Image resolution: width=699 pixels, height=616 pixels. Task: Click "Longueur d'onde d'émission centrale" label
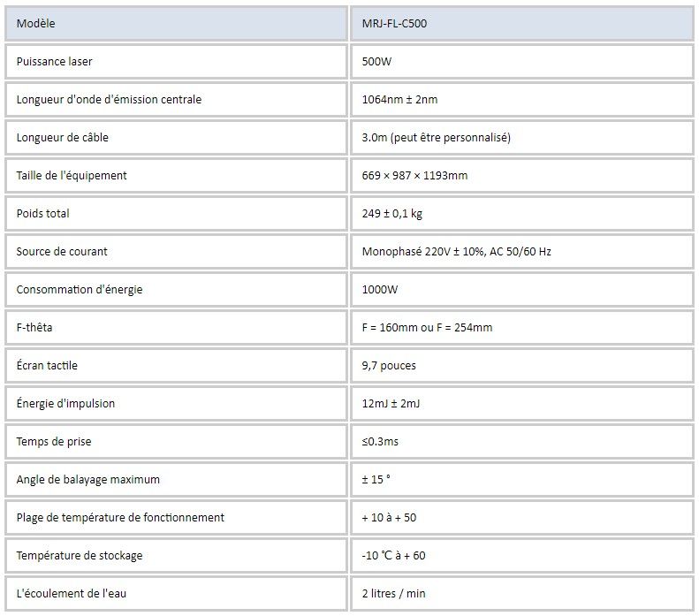(x=109, y=100)
